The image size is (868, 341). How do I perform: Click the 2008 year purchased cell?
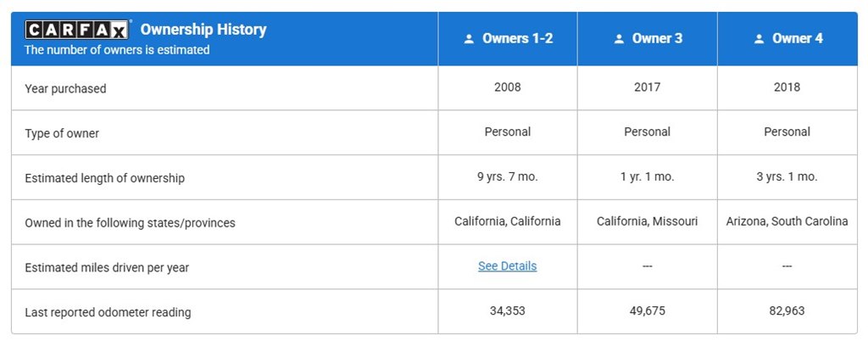point(508,87)
